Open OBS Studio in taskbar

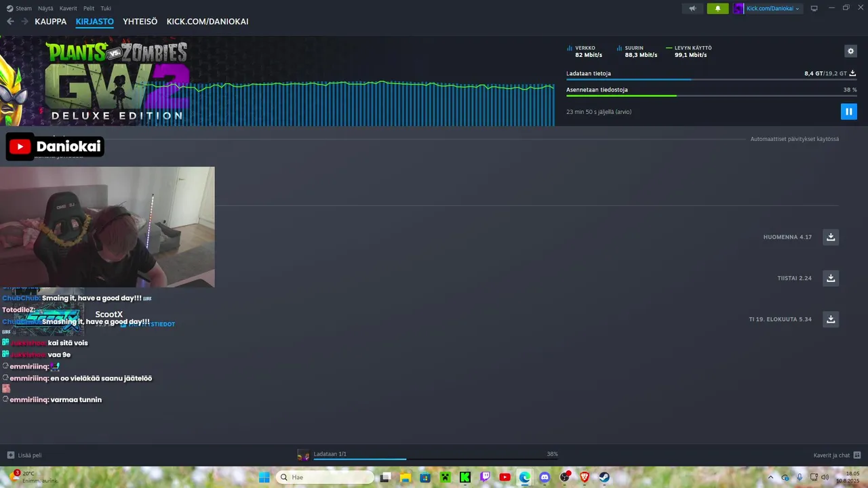[x=564, y=477]
